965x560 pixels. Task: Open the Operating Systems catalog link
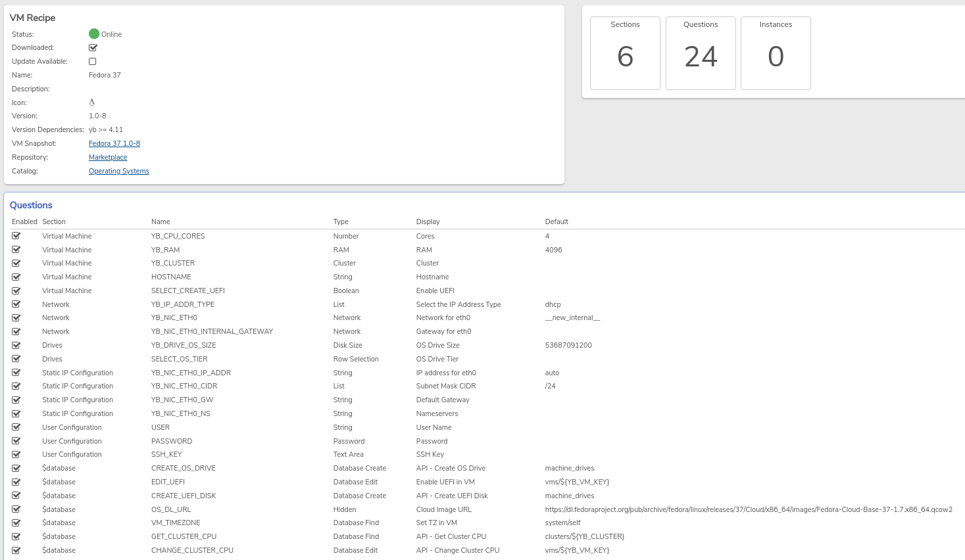pos(119,171)
